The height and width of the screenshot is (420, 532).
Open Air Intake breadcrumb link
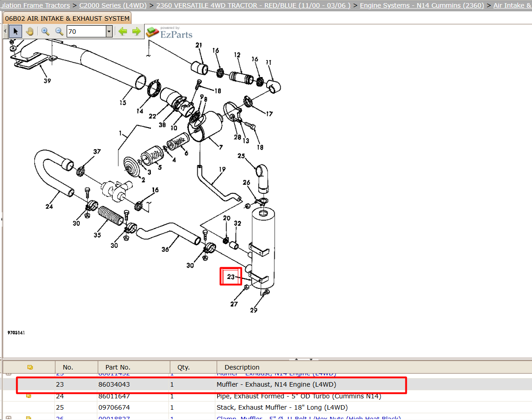coord(512,5)
